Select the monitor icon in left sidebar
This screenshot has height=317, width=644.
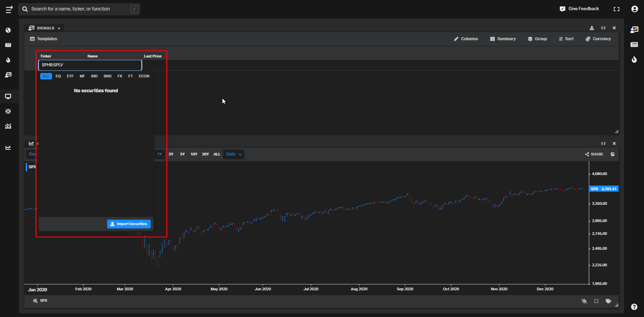click(x=8, y=96)
